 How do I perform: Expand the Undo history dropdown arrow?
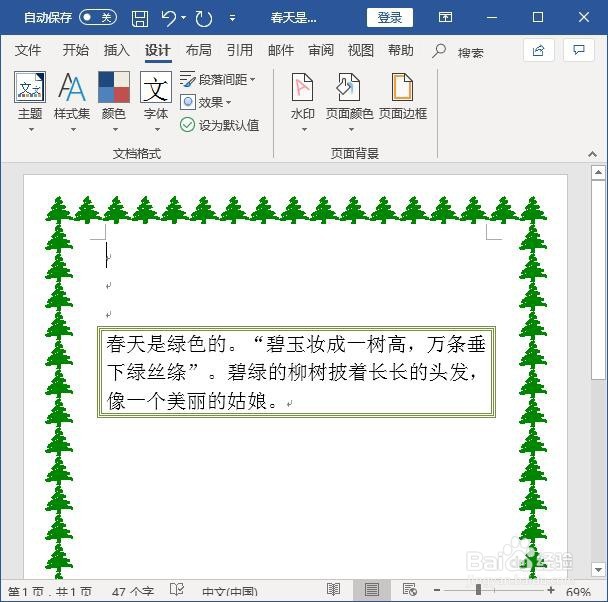[x=184, y=18]
